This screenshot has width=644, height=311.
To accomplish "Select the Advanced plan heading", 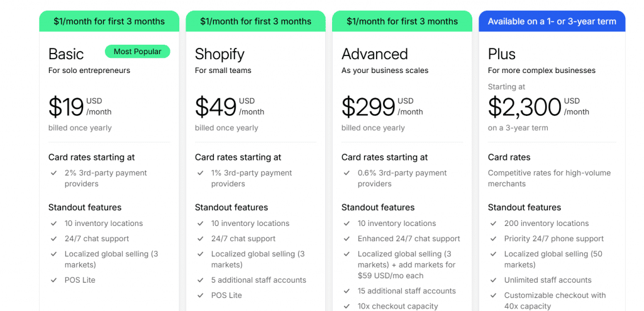I will (x=375, y=54).
